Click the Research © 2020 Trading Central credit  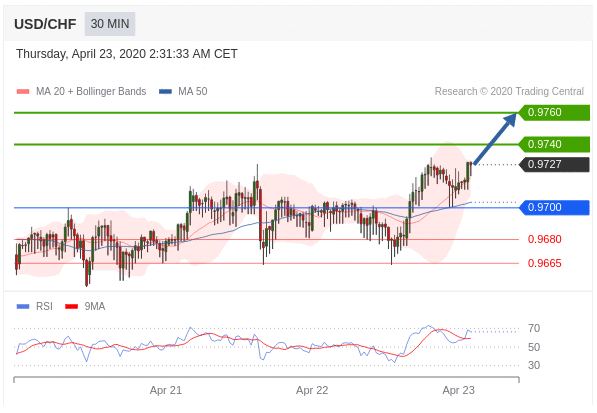(x=509, y=92)
